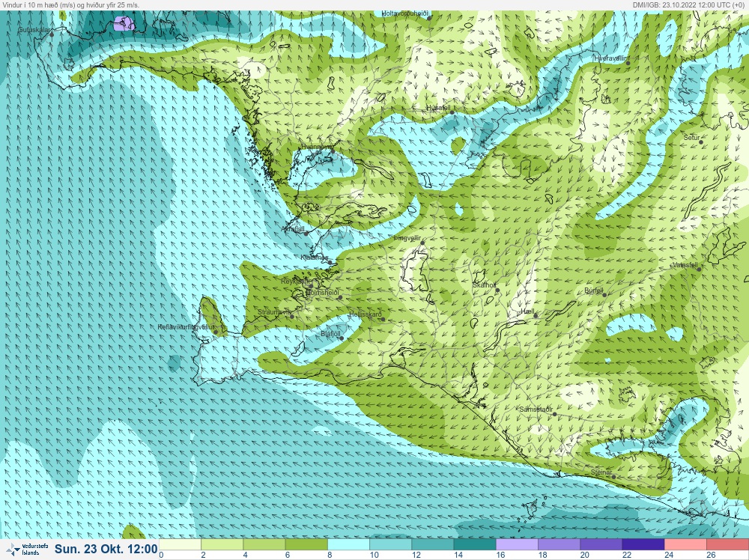Click the Akrafjall station label
Viewport: 749px width, 560px height.
294,229
